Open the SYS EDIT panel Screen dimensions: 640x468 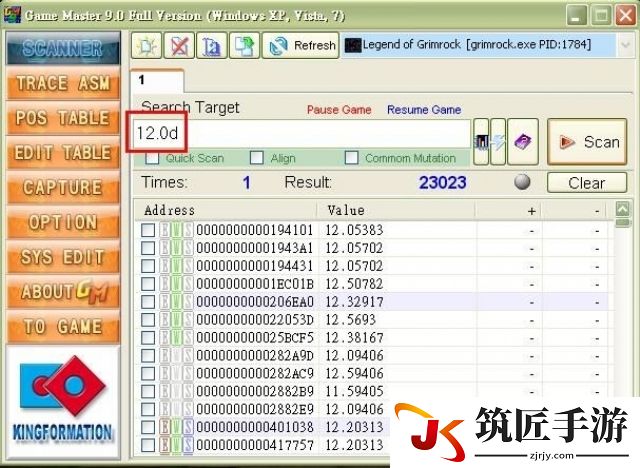63,257
